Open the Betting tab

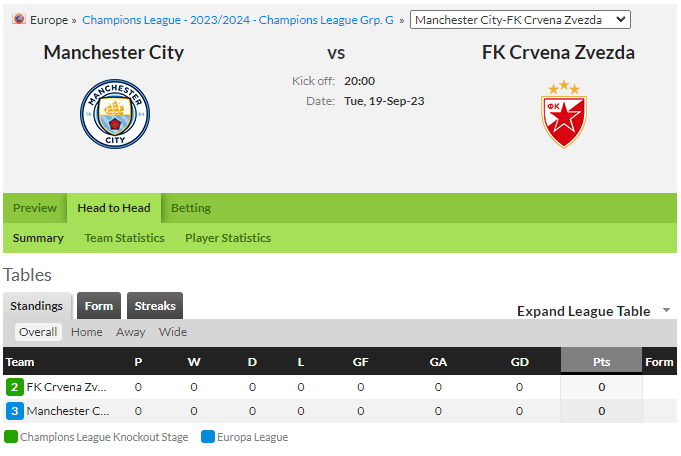pyautogui.click(x=191, y=208)
